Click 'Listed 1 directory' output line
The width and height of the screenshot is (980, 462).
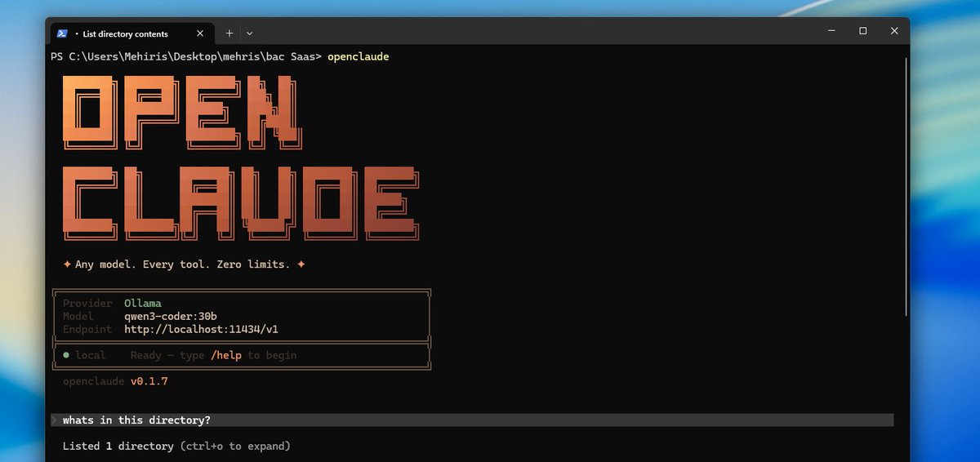click(x=118, y=446)
